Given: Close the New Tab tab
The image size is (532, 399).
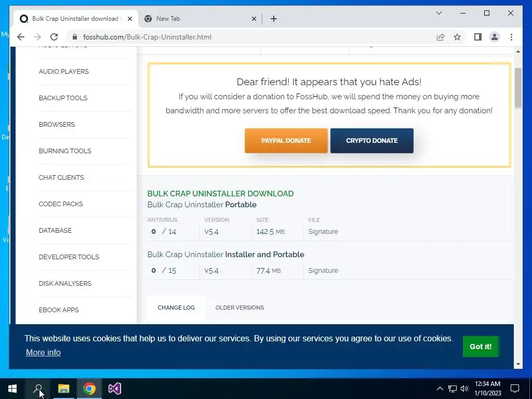Looking at the screenshot, I should [x=254, y=19].
